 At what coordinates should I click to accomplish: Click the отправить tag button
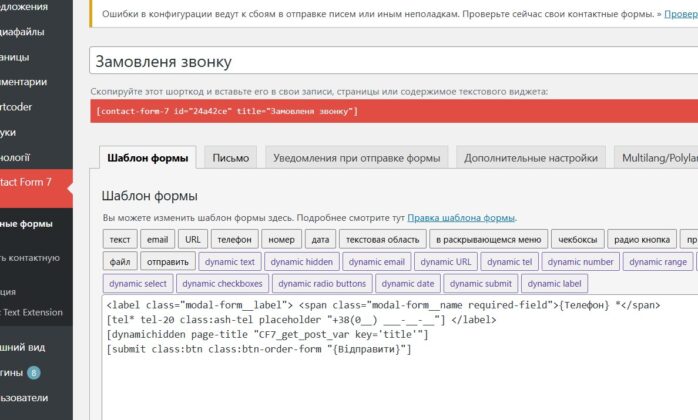(166, 262)
